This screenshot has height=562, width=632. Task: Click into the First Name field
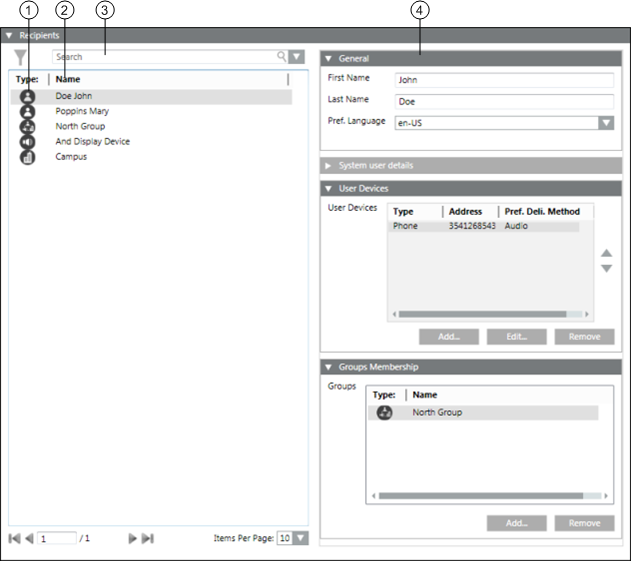[x=502, y=80]
